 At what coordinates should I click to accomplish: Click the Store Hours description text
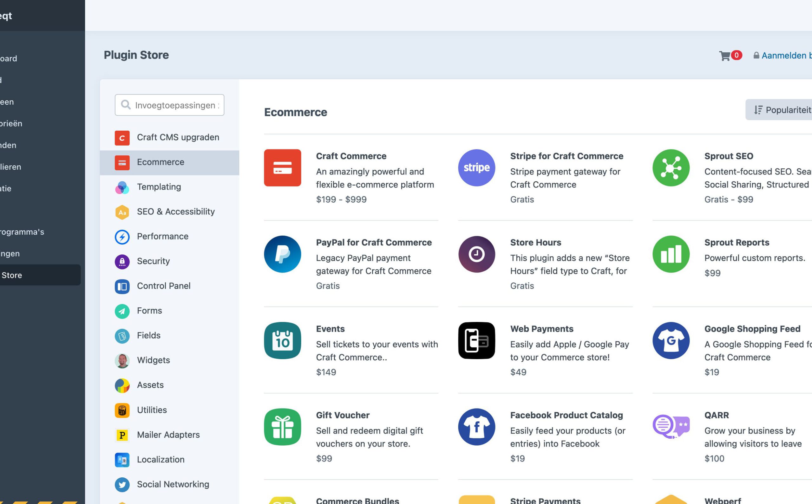(570, 265)
